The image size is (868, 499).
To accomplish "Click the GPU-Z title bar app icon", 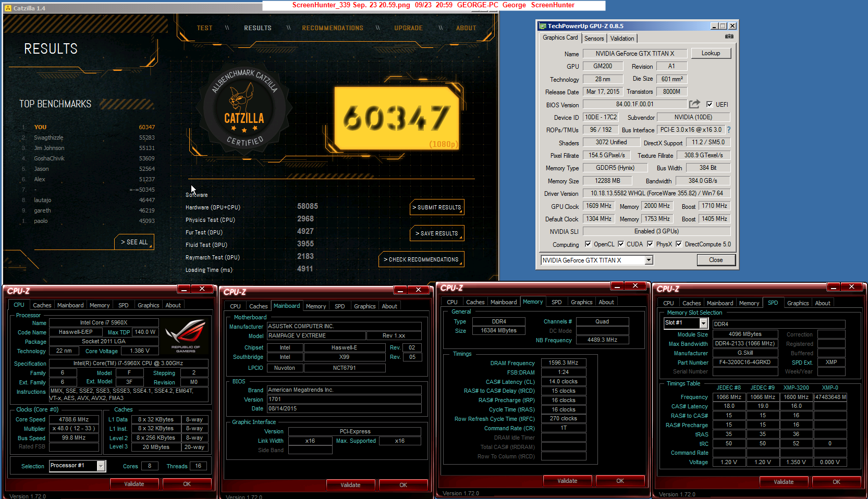I will [x=543, y=26].
